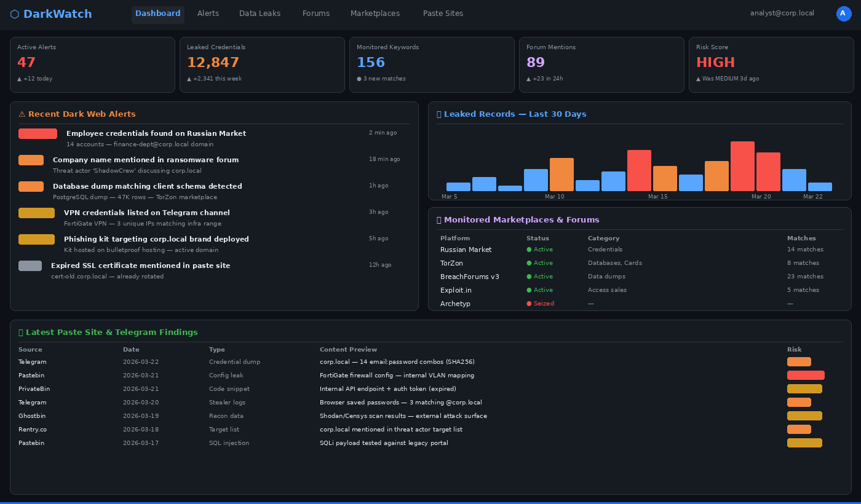Image resolution: width=861 pixels, height=504 pixels.
Task: Click the icon beside Monitored Marketplaces & Forums title
Action: [438, 219]
